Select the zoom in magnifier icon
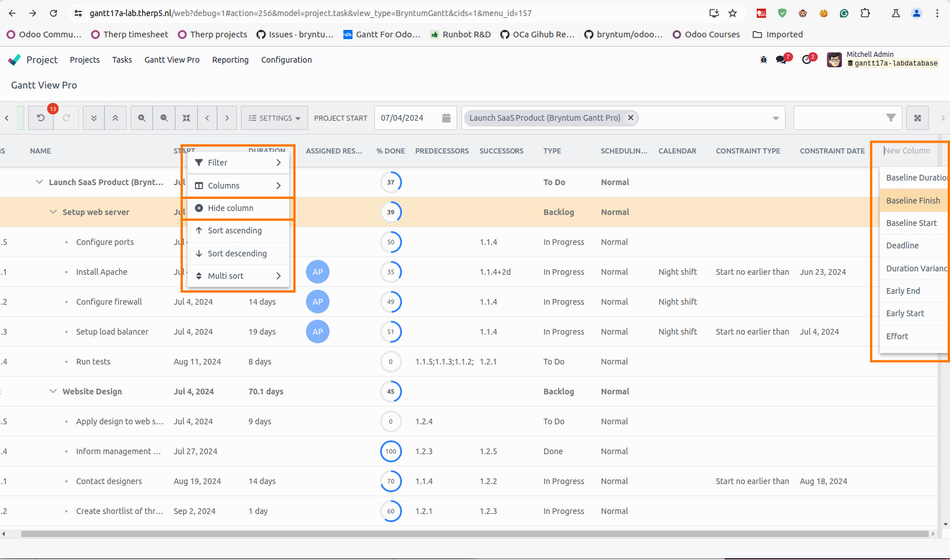Image resolution: width=950 pixels, height=560 pixels. point(141,118)
